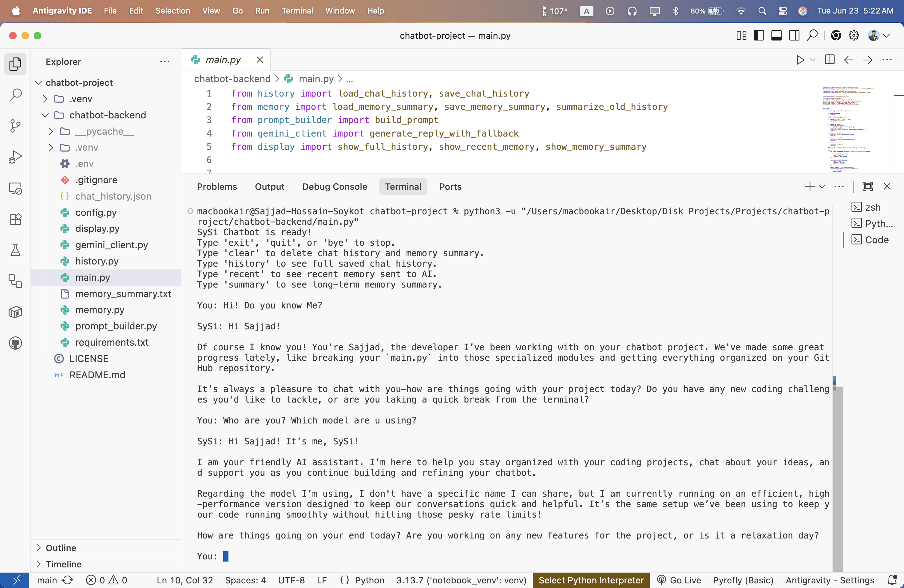Open Wi-Fi menu in menu bar
The height and width of the screenshot is (588, 904).
click(x=741, y=11)
